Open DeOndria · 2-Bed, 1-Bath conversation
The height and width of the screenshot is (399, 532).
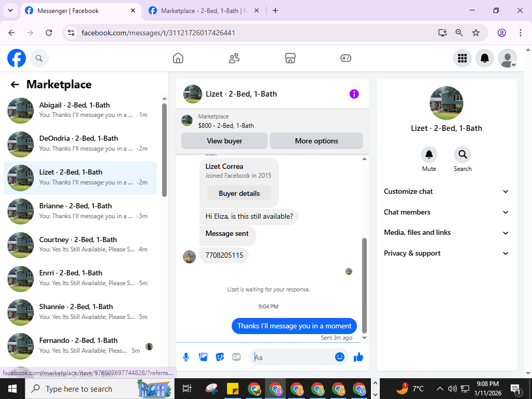coord(81,144)
